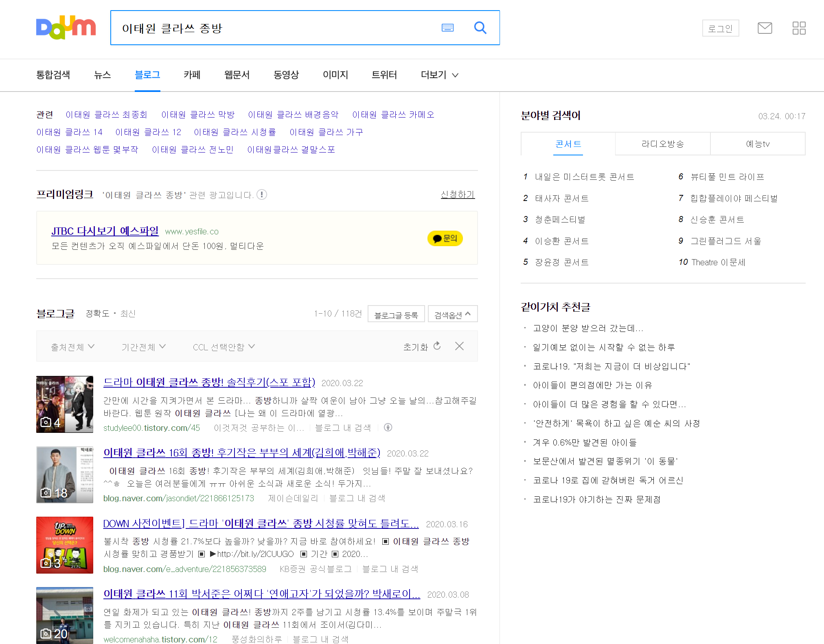Open the virtual keyboard icon in search box
The width and height of the screenshot is (824, 644).
pyautogui.click(x=447, y=28)
